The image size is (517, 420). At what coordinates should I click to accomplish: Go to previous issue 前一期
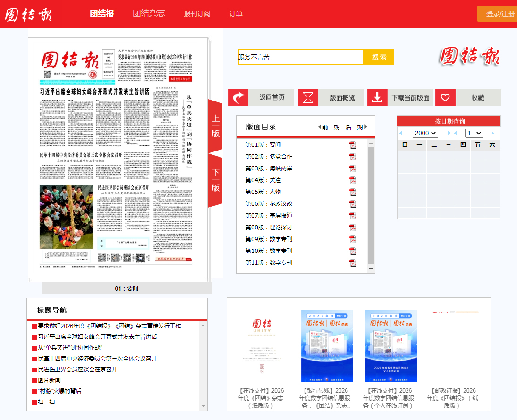329,127
